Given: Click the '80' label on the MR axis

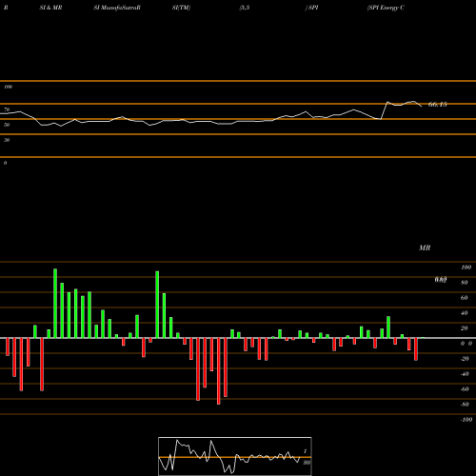Looking at the screenshot, I should coord(465,283).
